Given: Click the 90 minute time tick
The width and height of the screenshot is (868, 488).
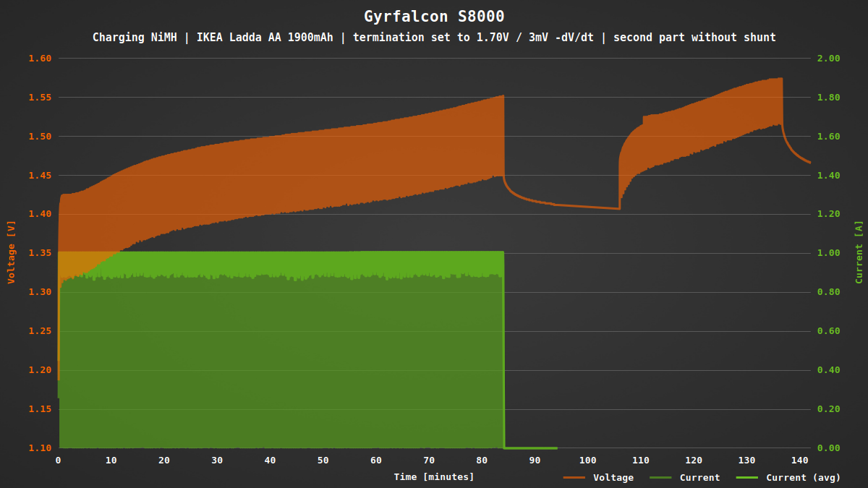Looking at the screenshot, I should click(535, 461).
